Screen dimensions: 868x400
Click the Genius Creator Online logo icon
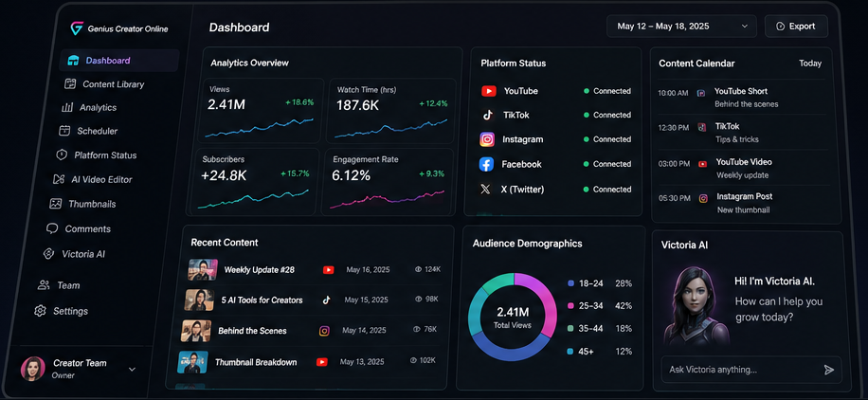pos(77,28)
